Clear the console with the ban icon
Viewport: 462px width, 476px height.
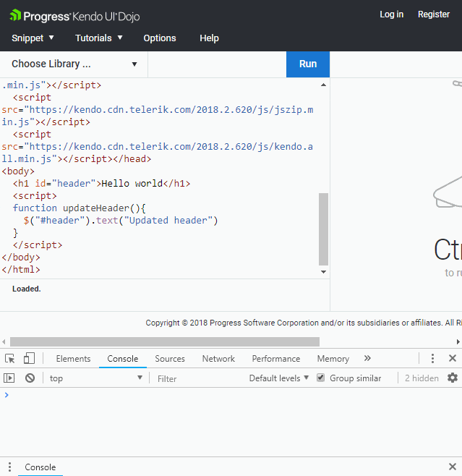click(30, 378)
